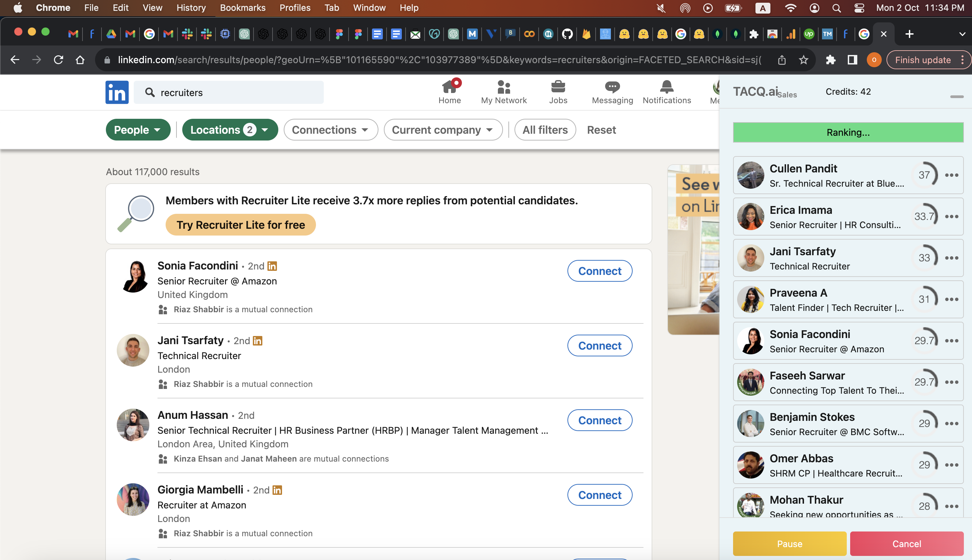Click the Chrome address bar URL
Viewport: 972px width, 560px height.
(x=440, y=60)
